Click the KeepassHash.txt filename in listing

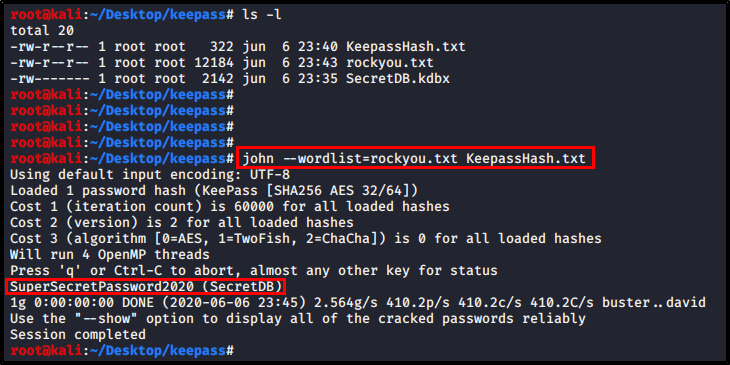(x=406, y=47)
